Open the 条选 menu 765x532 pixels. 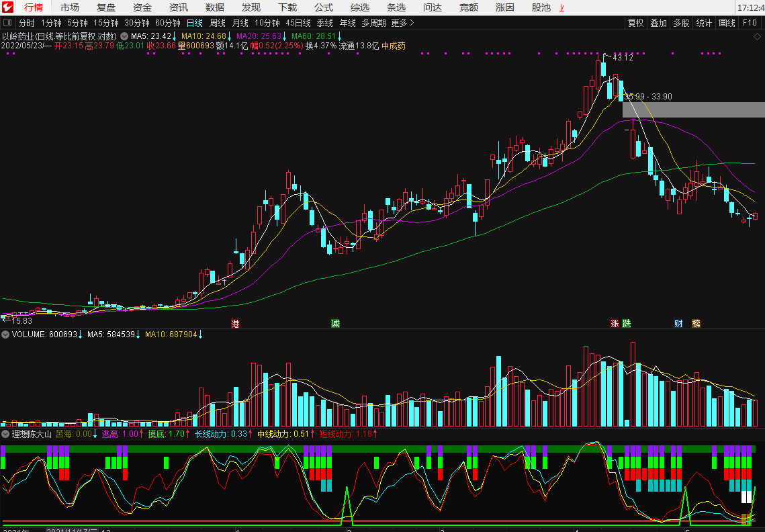click(396, 7)
